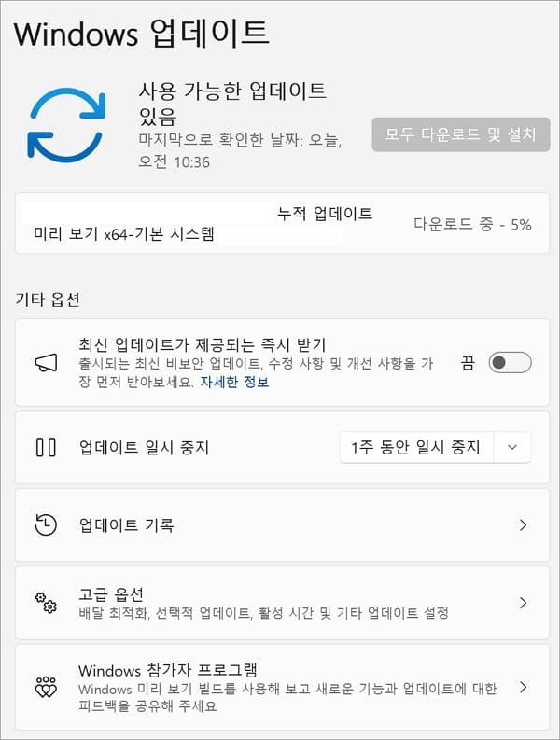Open 고급 옵션 chevron arrow
The image size is (560, 740).
(x=523, y=603)
